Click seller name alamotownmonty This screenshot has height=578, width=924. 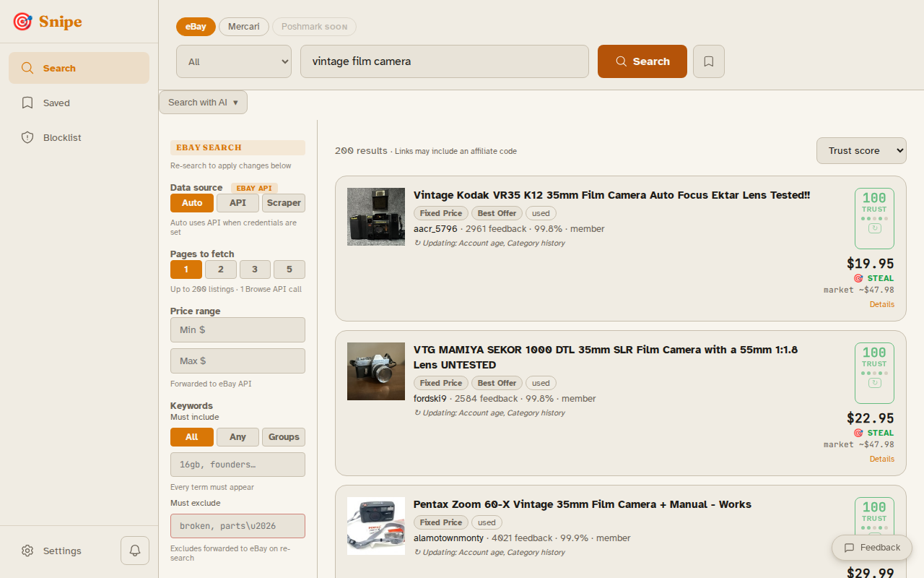point(448,538)
